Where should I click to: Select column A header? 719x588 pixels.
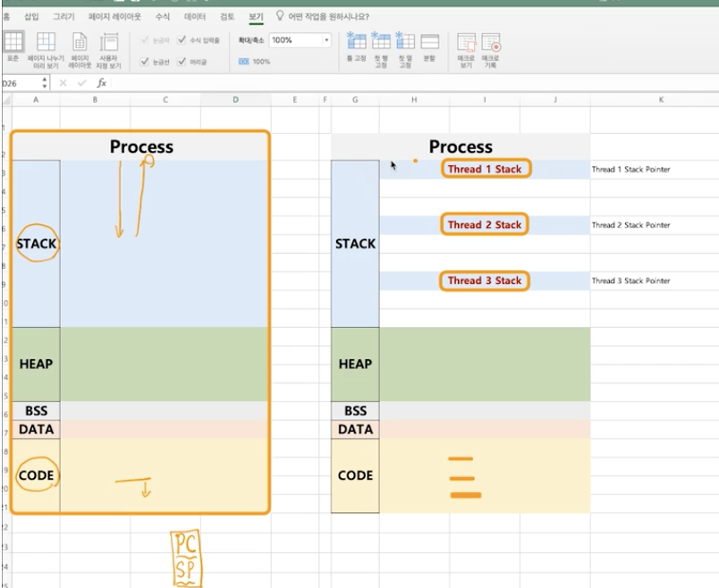(36, 100)
